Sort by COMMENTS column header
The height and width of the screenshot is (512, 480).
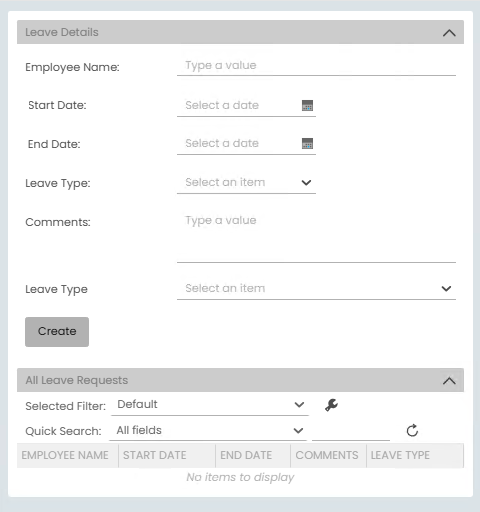coord(329,455)
